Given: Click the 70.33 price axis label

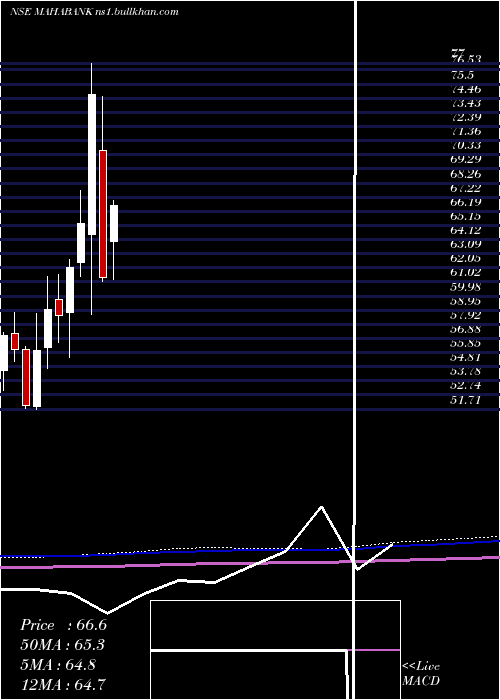Looking at the screenshot, I should pyautogui.click(x=466, y=146).
